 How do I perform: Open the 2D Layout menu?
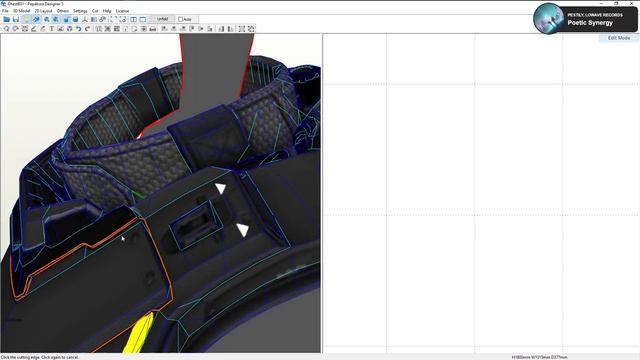click(43, 11)
